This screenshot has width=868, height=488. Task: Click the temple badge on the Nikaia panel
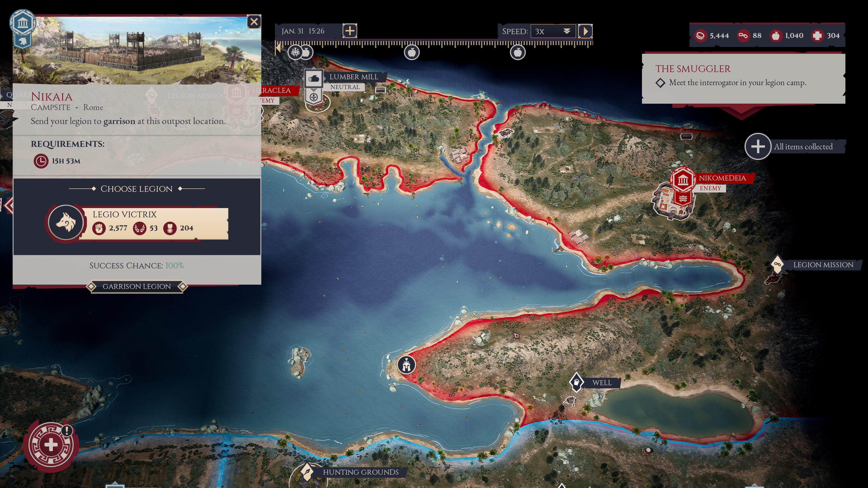pos(23,23)
